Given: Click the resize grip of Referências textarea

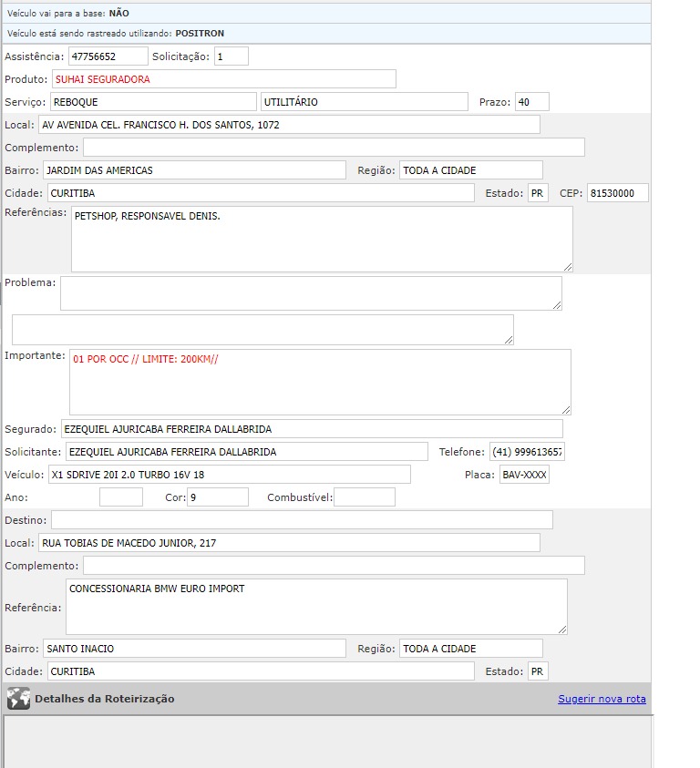Looking at the screenshot, I should pos(568,267).
